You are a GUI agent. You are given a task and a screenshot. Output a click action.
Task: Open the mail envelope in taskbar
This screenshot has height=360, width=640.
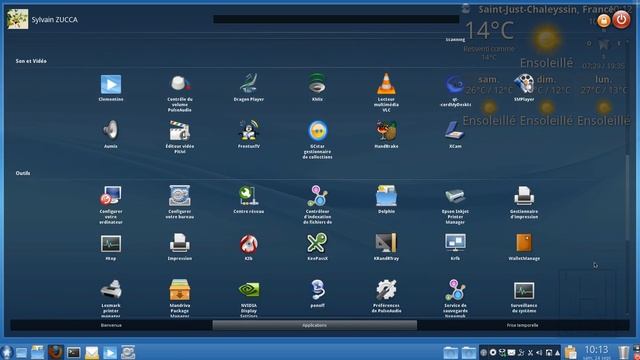tap(92, 352)
